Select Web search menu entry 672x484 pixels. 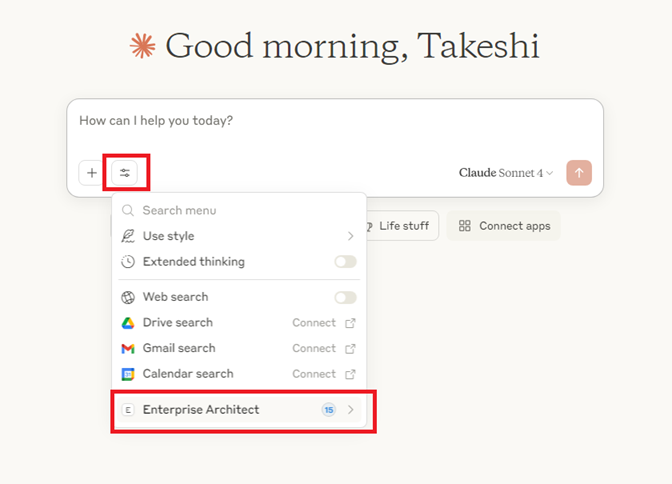(239, 297)
